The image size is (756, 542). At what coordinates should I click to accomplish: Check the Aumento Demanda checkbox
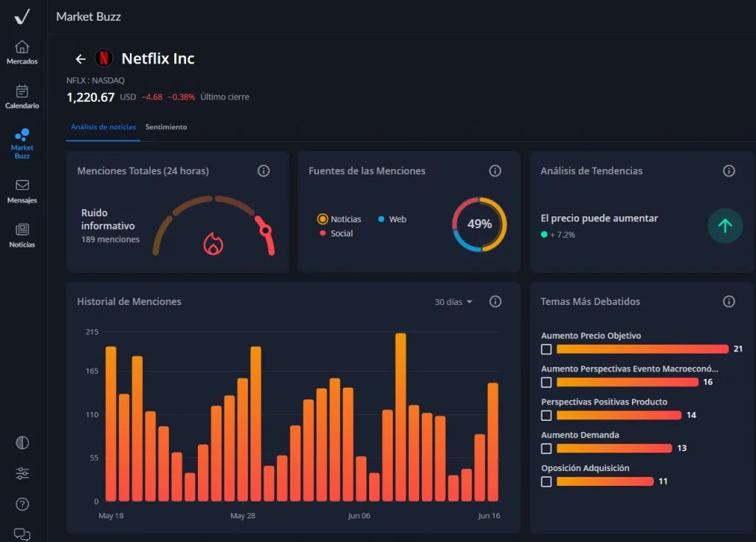pyautogui.click(x=546, y=448)
